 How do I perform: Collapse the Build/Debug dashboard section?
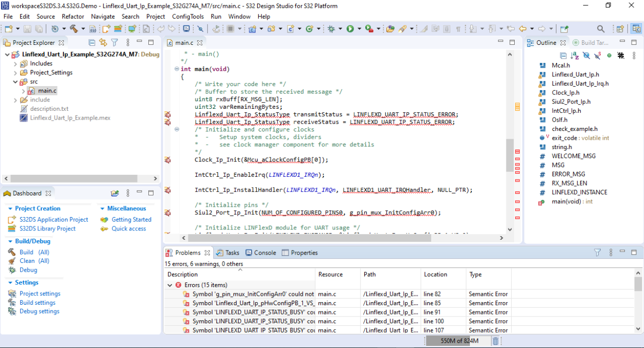pyautogui.click(x=10, y=241)
